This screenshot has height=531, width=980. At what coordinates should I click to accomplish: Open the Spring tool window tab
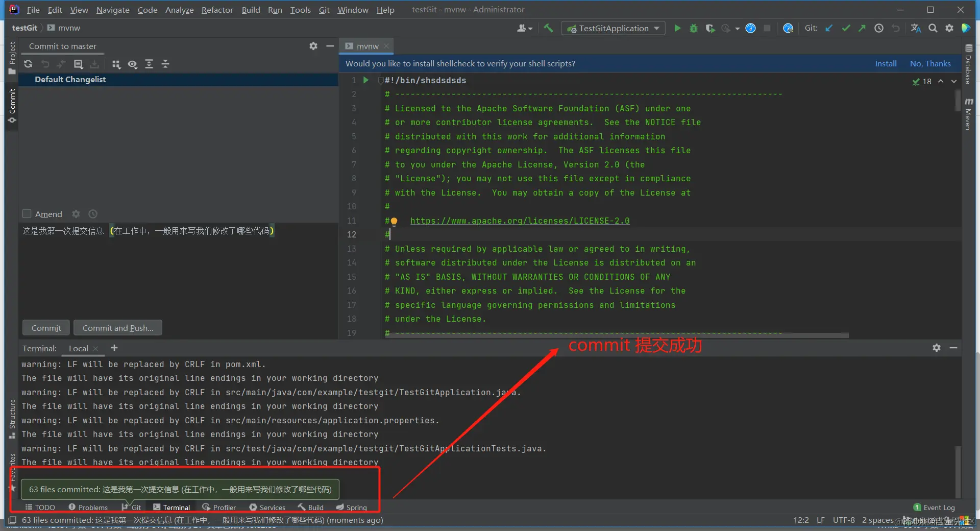[352, 507]
